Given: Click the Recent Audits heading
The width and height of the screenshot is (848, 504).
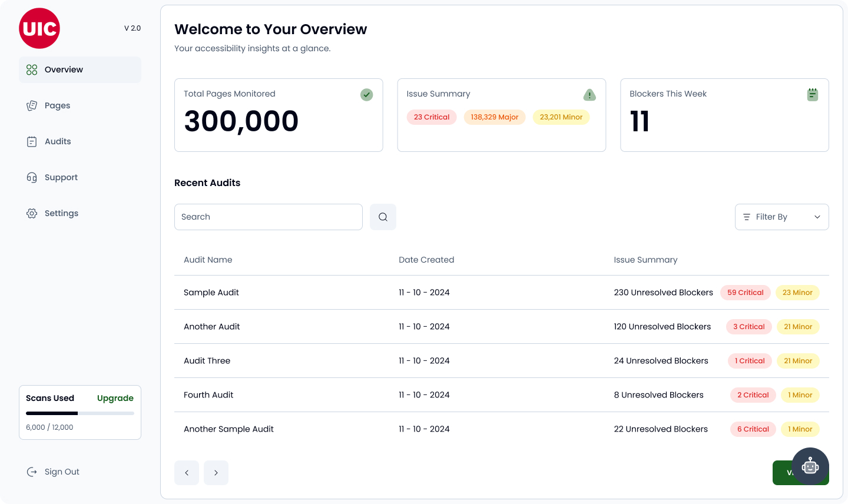Looking at the screenshot, I should 207,183.
